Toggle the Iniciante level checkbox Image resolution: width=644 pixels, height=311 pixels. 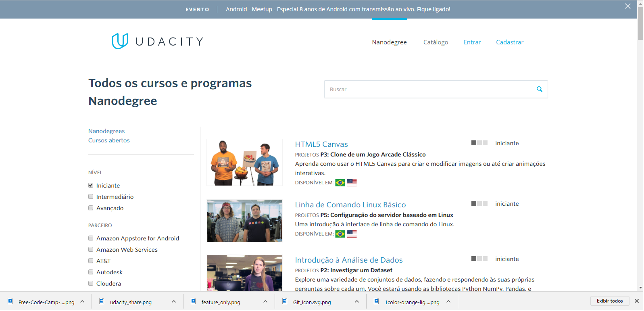coord(91,185)
